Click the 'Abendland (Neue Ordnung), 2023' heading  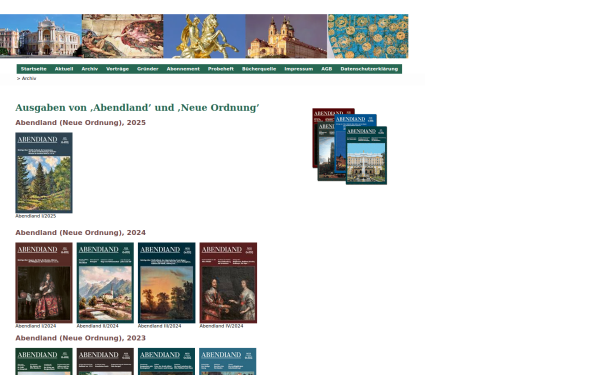(80, 338)
